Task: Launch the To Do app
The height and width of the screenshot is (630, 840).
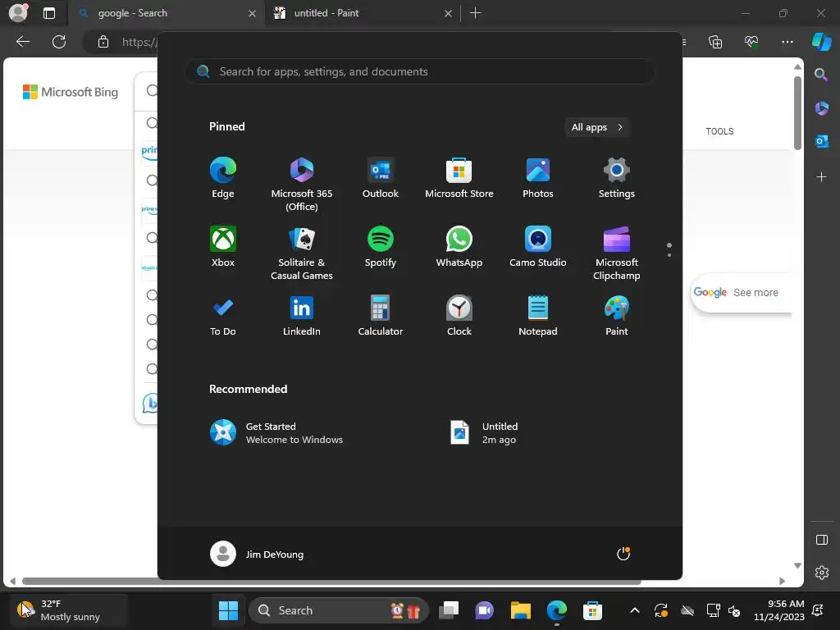Action: (223, 316)
